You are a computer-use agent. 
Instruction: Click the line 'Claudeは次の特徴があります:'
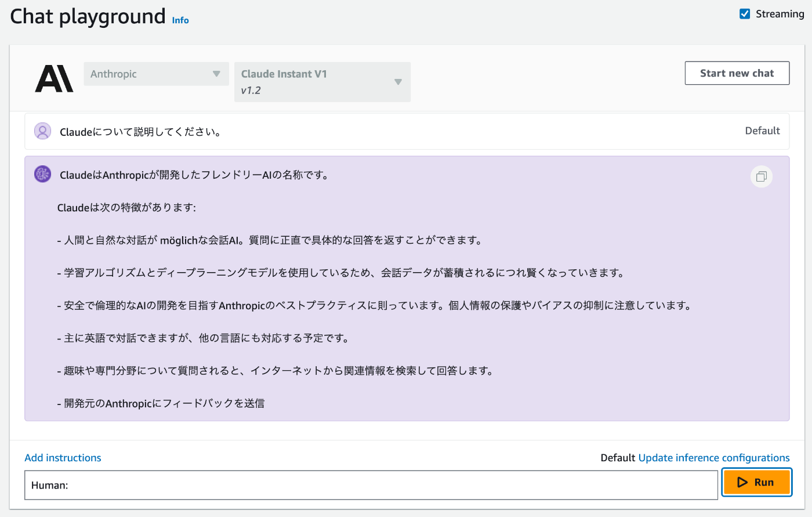click(x=126, y=207)
